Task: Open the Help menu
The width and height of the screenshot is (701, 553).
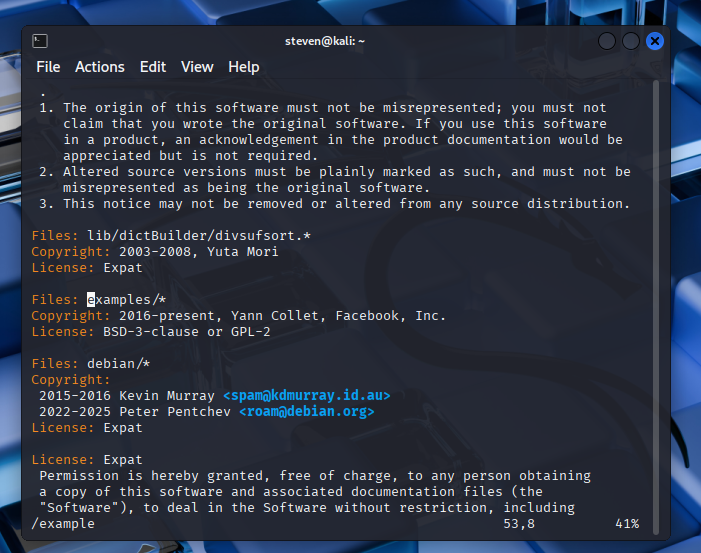Action: [x=243, y=67]
